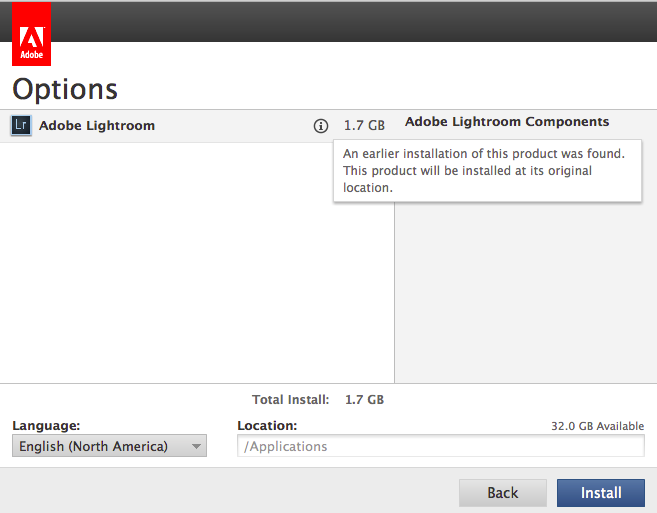Click the dark title bar at top
This screenshot has height=513, width=657.
coord(350,20)
